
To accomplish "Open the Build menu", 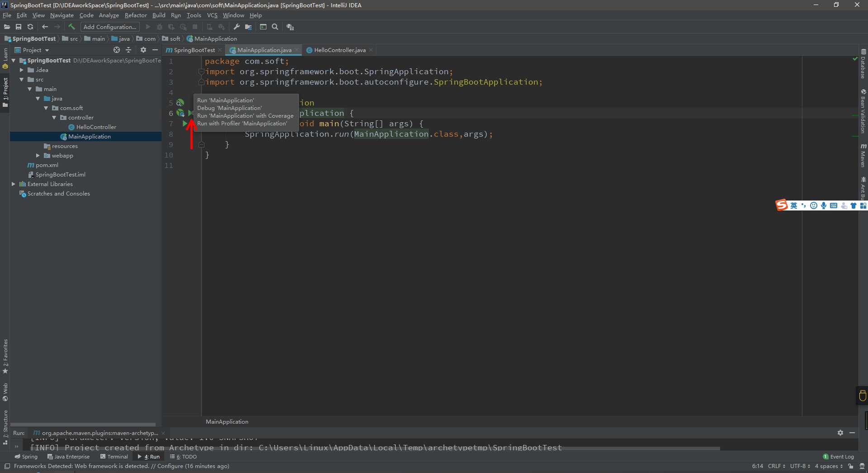I will click(159, 15).
